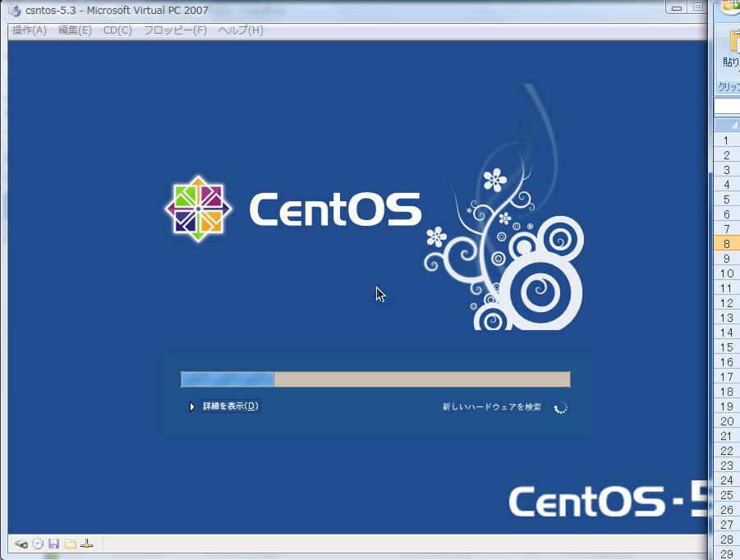The height and width of the screenshot is (560, 740).
Task: Click the hard disk activity icon
Action: click(21, 544)
